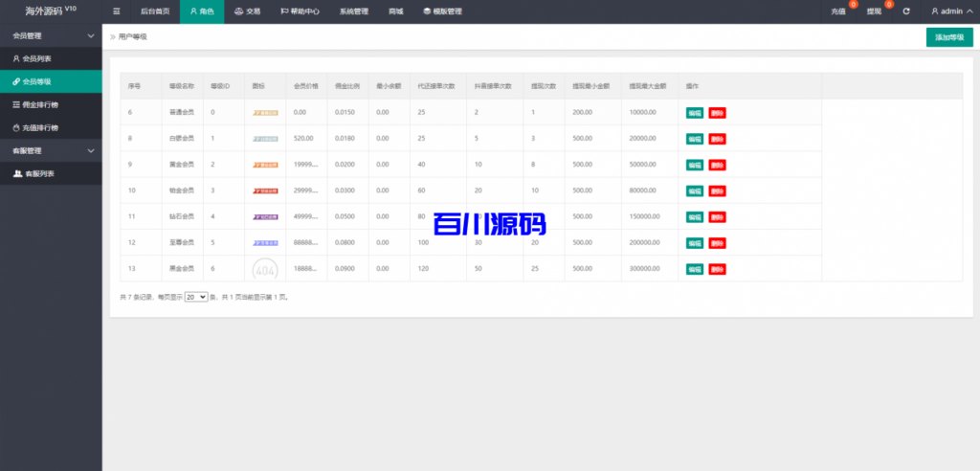
Task: Delete the 黑金会员 level row
Action: coord(718,269)
